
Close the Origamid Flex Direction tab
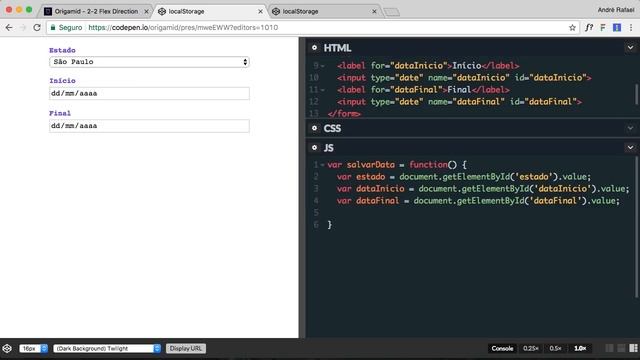click(x=146, y=11)
